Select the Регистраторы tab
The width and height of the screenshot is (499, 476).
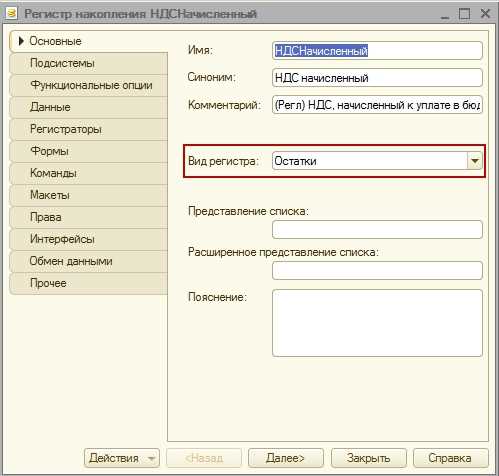89,129
